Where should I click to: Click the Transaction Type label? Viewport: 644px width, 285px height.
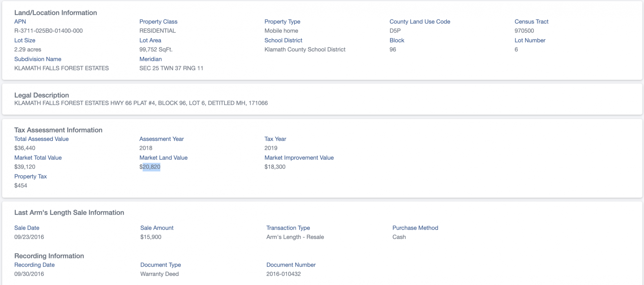pyautogui.click(x=288, y=228)
